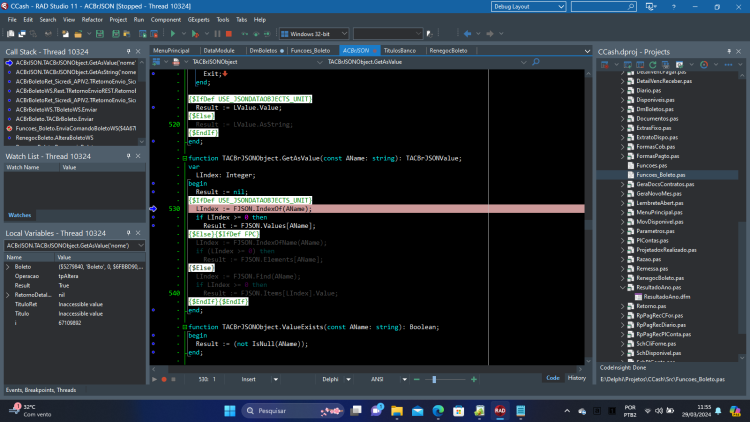Expand the Diario.pas tree node
This screenshot has height=422, width=750.
click(623, 90)
